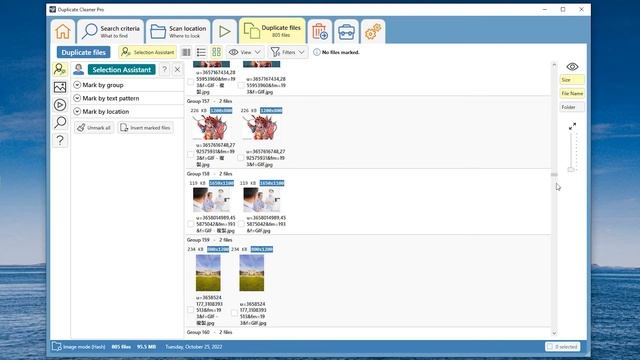This screenshot has height=360, width=640.
Task: Switch to the list view icon
Action: 201,52
